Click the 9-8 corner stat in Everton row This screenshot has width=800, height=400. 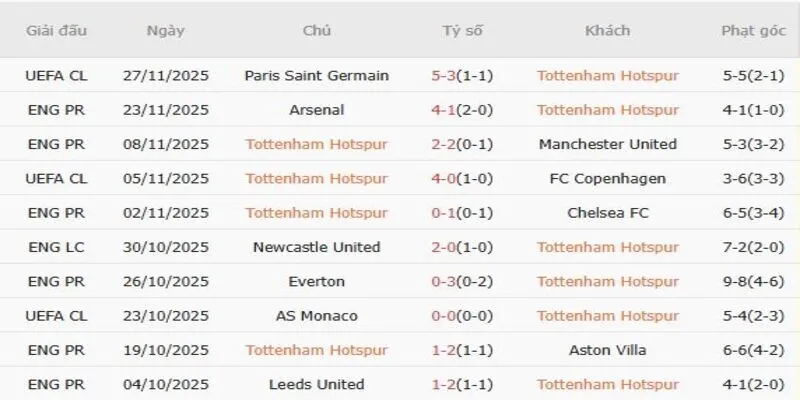pos(739,281)
